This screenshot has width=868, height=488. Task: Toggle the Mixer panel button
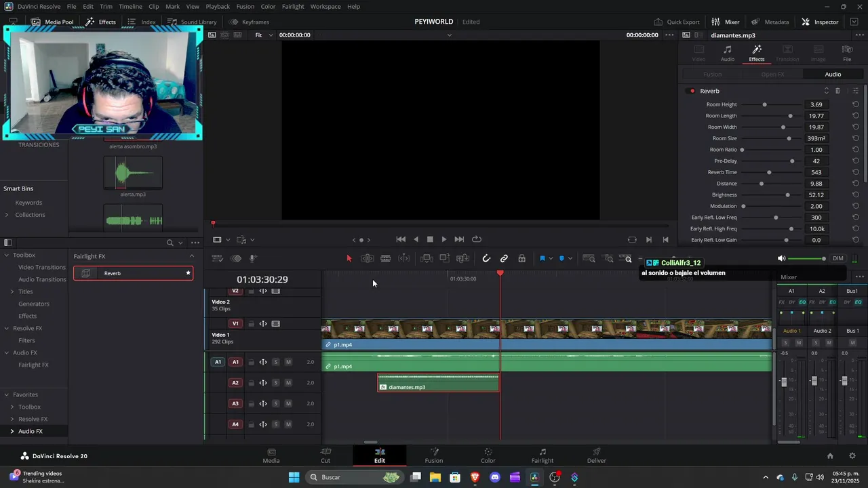[x=726, y=22]
